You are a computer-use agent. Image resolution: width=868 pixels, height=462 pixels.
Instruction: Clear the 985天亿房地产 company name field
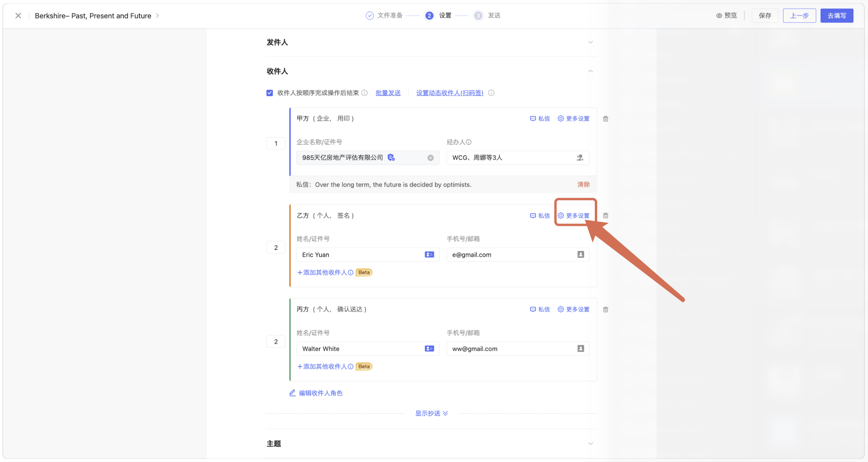point(430,158)
